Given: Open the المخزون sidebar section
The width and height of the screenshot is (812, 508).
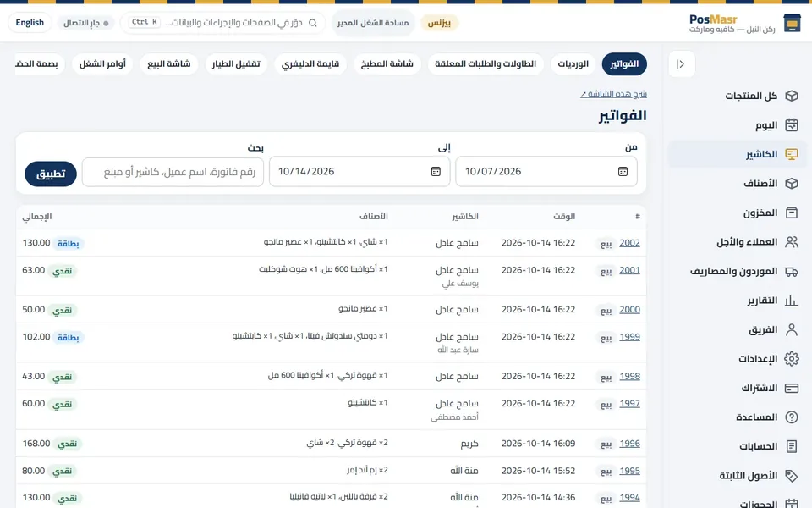Looking at the screenshot, I should pyautogui.click(x=738, y=213).
